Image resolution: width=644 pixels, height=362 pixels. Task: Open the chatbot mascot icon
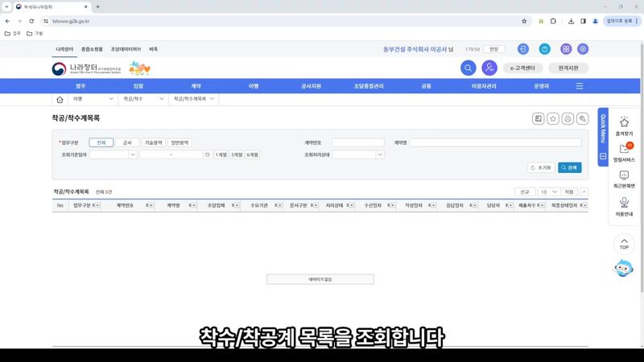click(623, 269)
